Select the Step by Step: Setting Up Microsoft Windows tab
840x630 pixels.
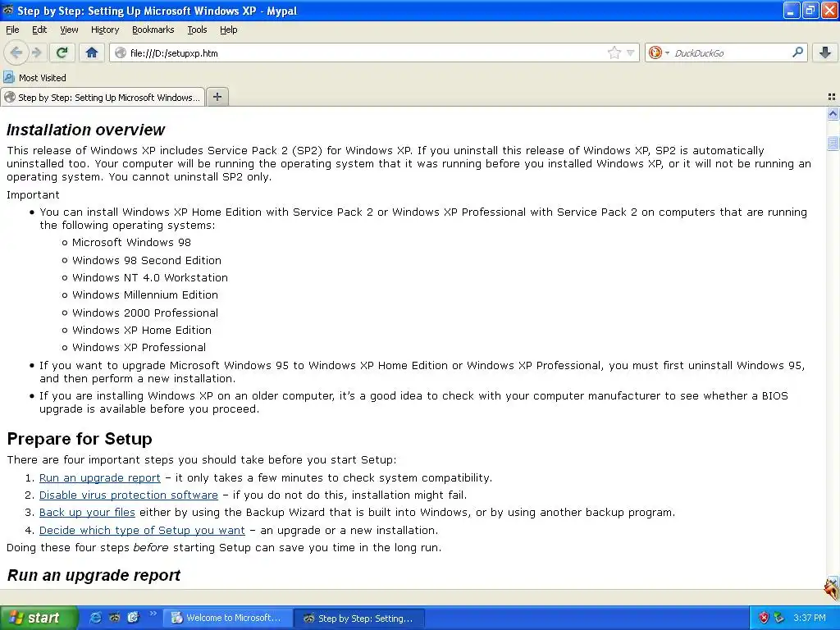click(x=103, y=97)
